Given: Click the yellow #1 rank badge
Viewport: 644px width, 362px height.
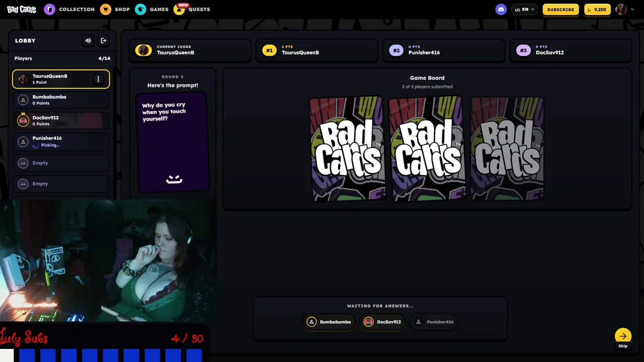Looking at the screenshot, I should pyautogui.click(x=270, y=50).
